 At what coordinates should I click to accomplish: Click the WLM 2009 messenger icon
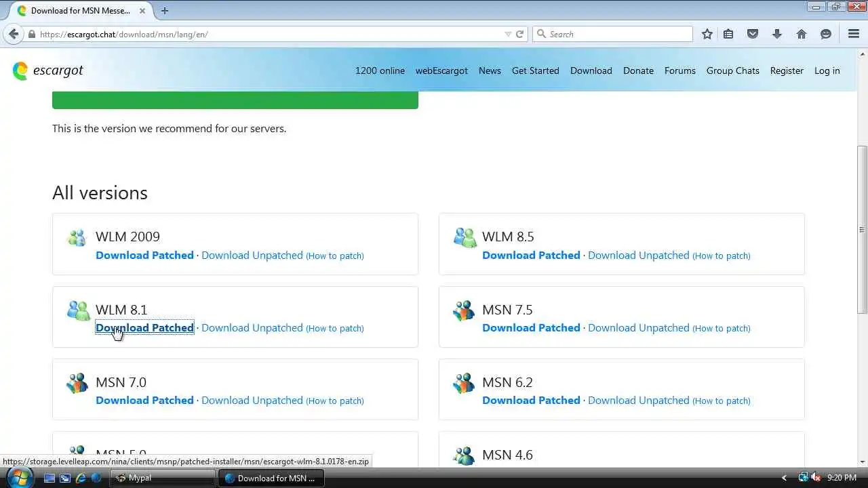pos(77,237)
